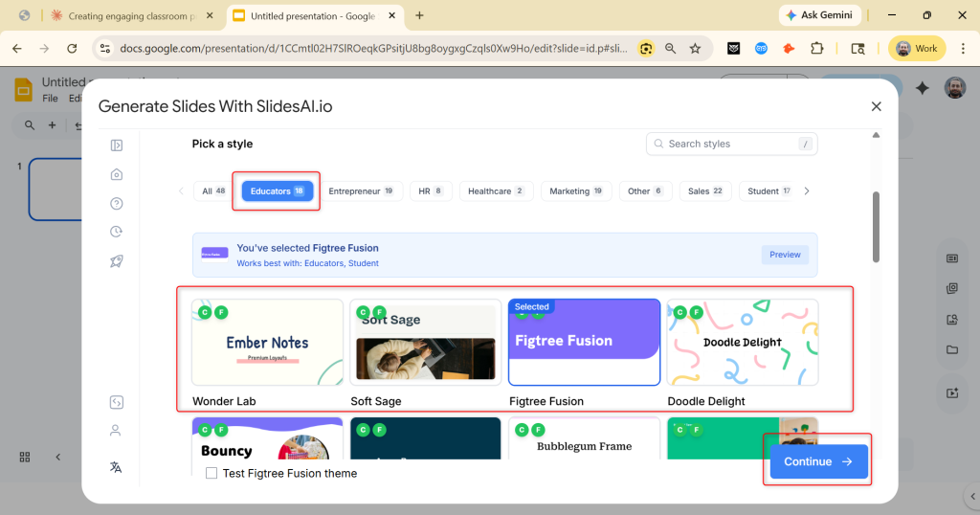Click the home icon in SlidesAI sidebar
Viewport: 980px width, 515px height.
pos(116,174)
